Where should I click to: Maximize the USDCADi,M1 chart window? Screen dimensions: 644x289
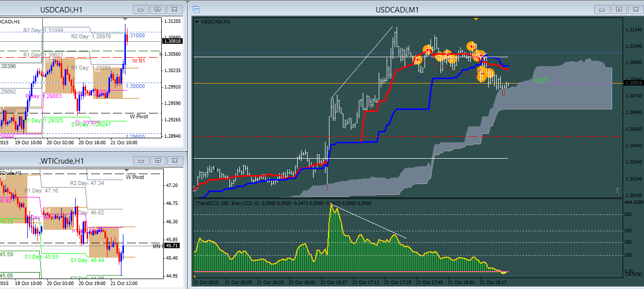[619, 9]
